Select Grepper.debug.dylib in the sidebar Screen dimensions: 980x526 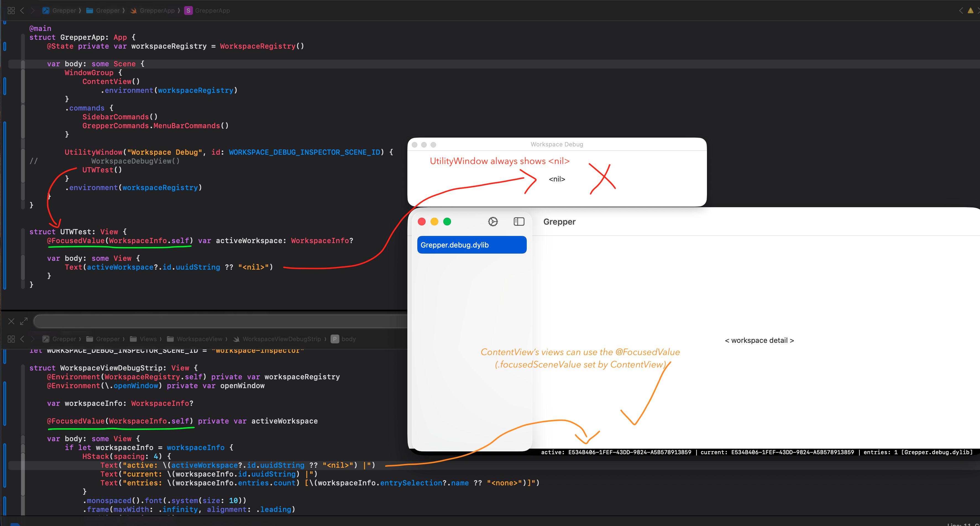(x=472, y=245)
